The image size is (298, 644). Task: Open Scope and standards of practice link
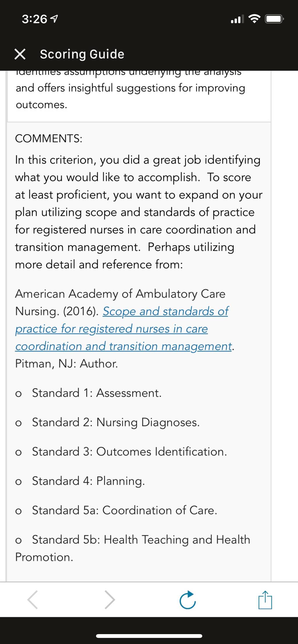[165, 311]
